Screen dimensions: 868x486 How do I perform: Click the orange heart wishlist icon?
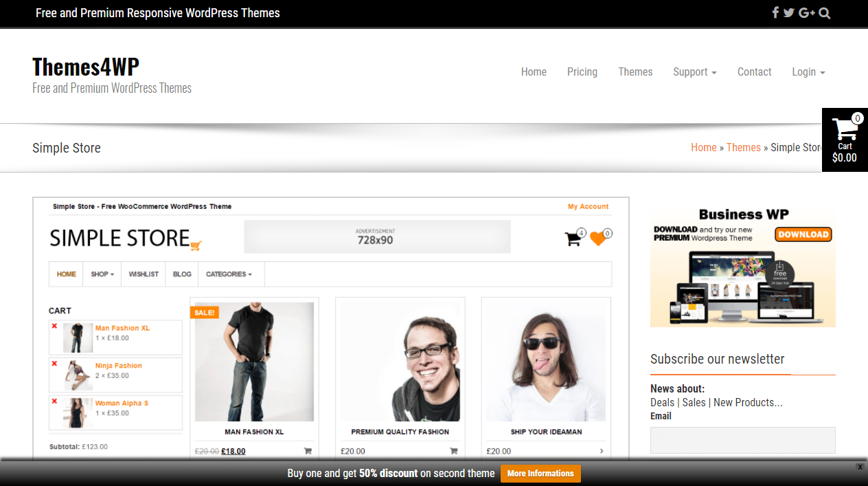(598, 239)
